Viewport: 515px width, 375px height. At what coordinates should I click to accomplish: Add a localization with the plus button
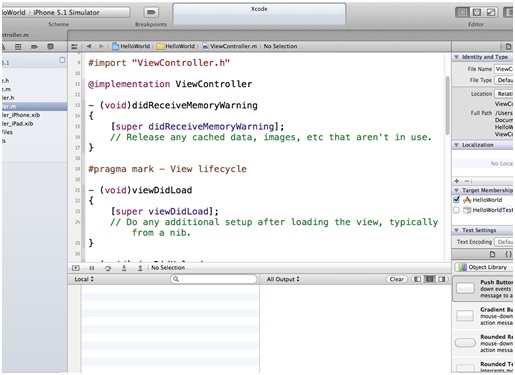coord(457,181)
